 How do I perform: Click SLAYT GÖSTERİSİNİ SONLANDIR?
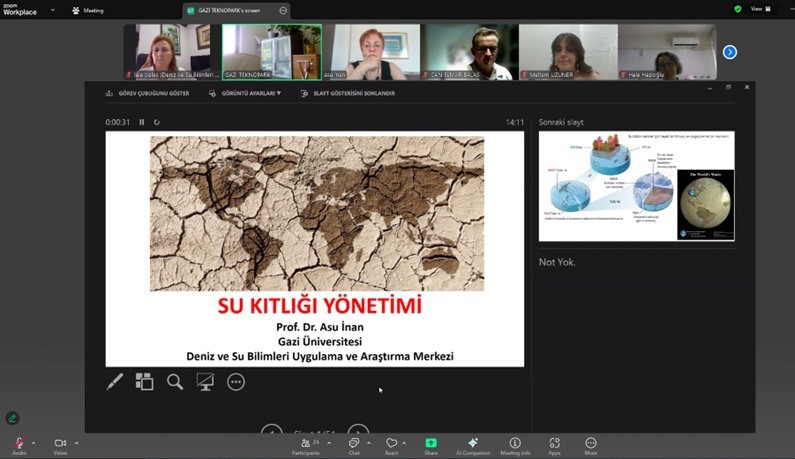pos(348,93)
